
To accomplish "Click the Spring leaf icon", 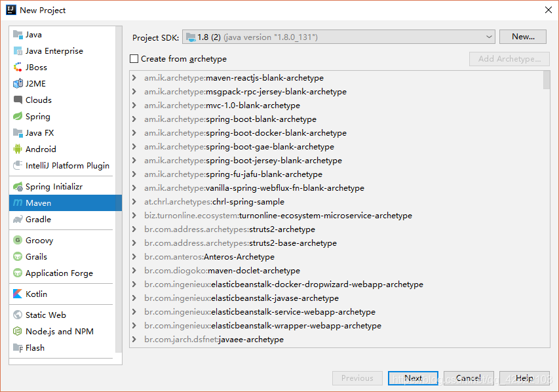I will [x=18, y=116].
